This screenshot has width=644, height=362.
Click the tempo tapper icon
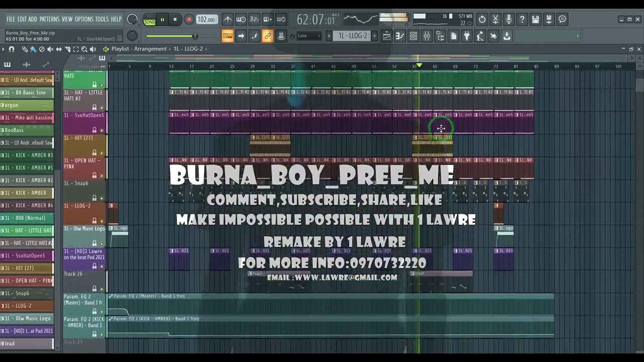480,36
